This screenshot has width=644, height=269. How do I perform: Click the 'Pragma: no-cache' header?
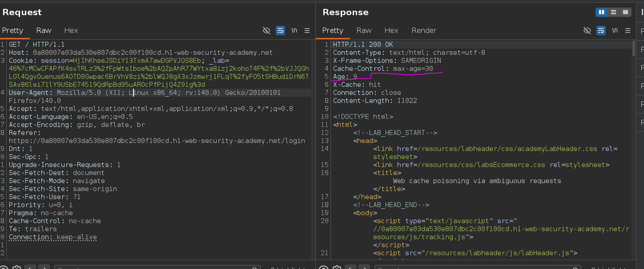(x=41, y=213)
